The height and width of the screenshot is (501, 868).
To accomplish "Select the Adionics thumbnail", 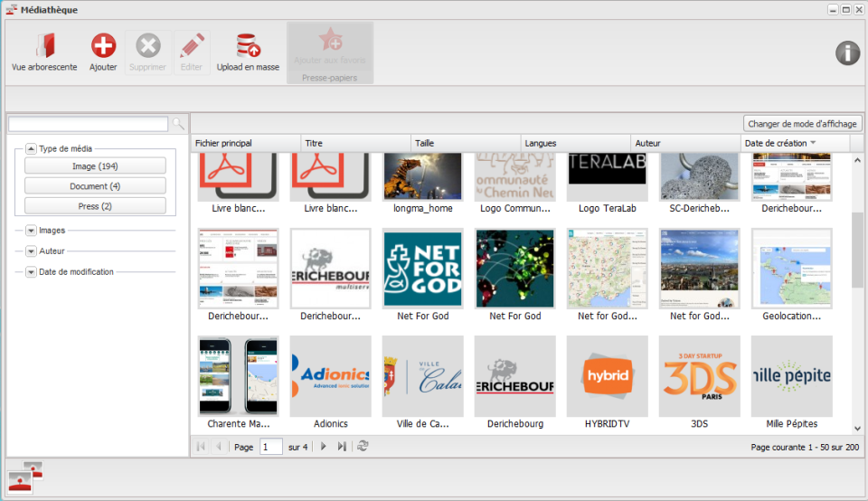I will coord(331,376).
